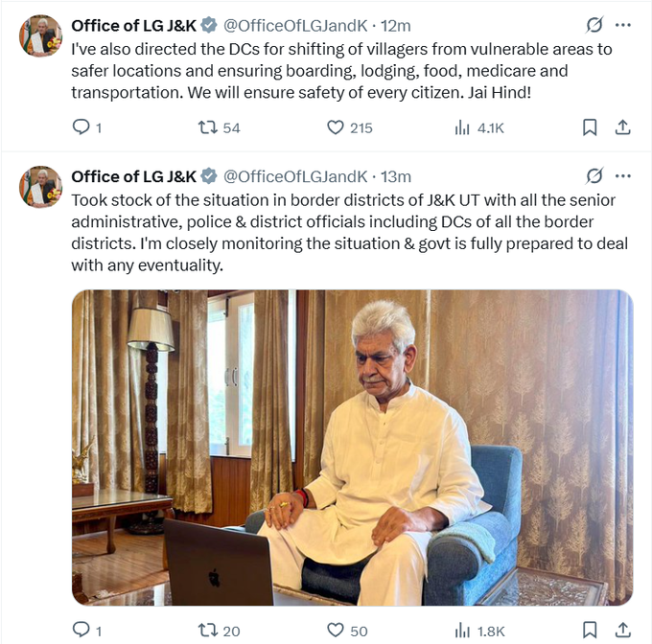Bookmark the first tweet about villagers
The width and height of the screenshot is (652, 644).
(591, 127)
